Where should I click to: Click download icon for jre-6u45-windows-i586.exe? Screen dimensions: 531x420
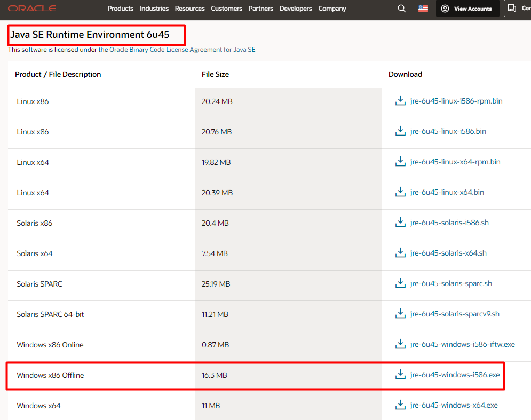(x=400, y=375)
